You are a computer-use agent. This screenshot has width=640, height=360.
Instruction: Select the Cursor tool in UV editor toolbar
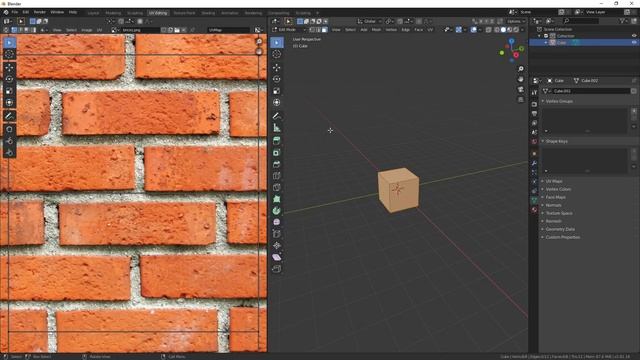pos(9,54)
